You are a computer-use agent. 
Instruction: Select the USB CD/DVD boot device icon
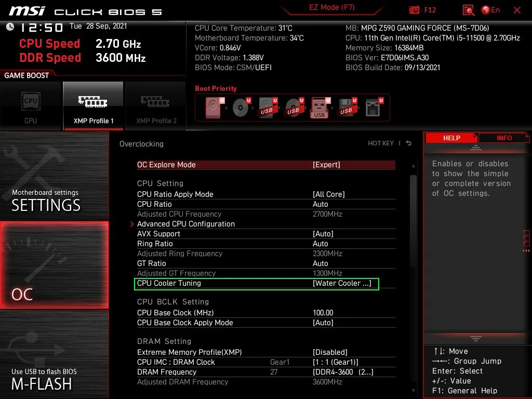[294, 108]
